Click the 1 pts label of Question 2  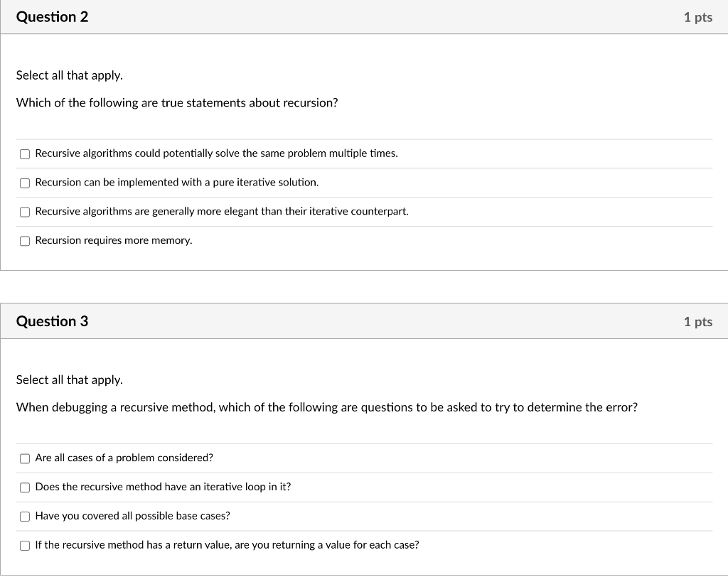(698, 17)
